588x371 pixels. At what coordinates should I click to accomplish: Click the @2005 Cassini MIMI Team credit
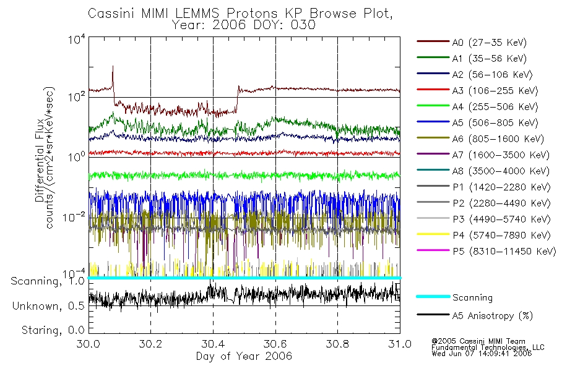478,341
